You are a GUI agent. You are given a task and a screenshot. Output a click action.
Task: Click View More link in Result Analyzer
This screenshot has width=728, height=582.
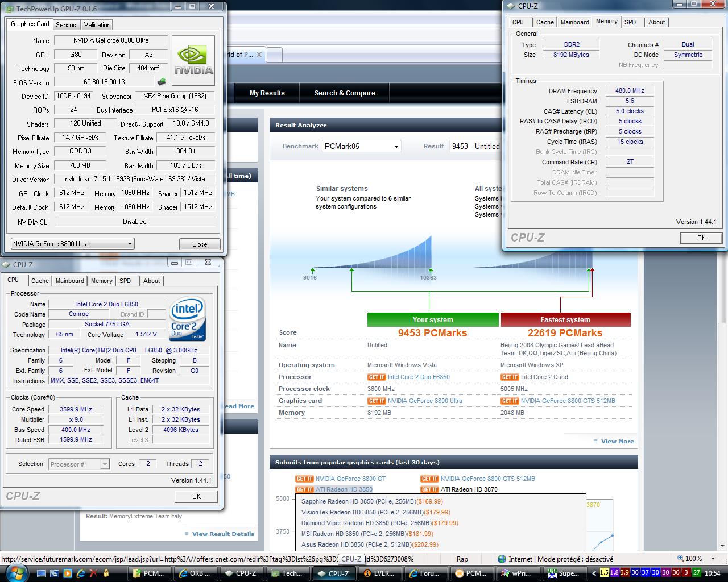tap(617, 441)
